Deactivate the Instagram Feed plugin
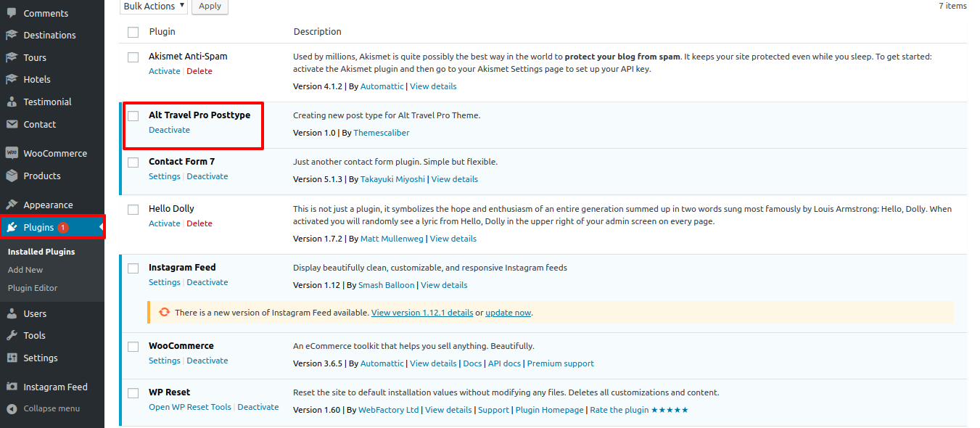Image resolution: width=980 pixels, height=428 pixels. coord(207,282)
